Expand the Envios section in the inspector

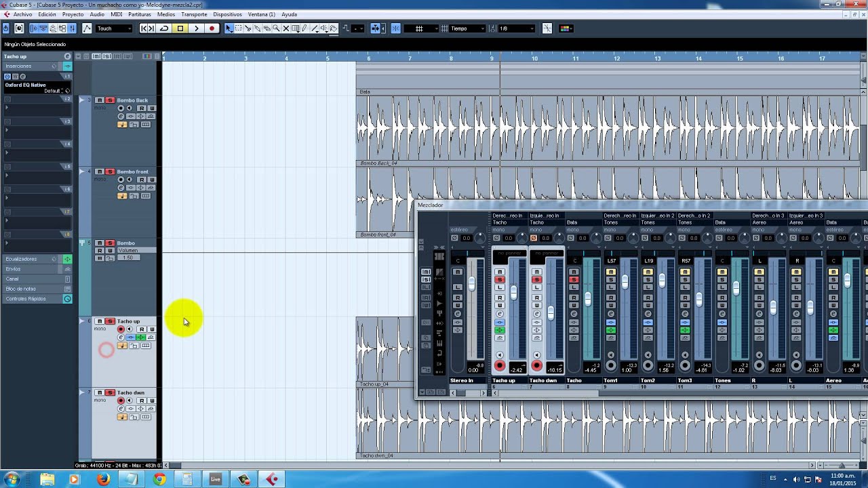pyautogui.click(x=36, y=269)
